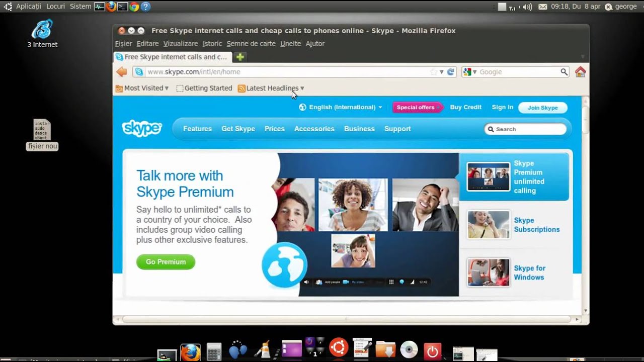
Task: Launch Chrome from the top panel
Action: point(134,7)
